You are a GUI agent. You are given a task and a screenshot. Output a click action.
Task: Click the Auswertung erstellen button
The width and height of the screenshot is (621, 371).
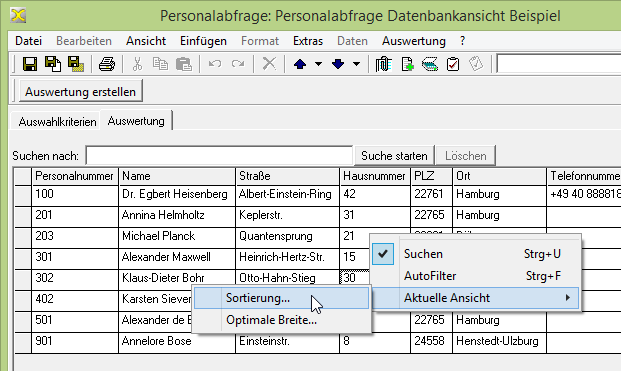point(80,91)
